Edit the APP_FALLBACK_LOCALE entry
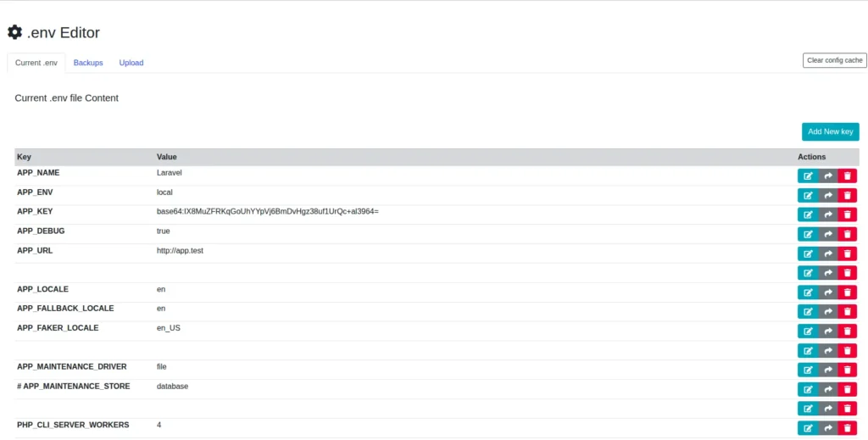 click(x=808, y=312)
